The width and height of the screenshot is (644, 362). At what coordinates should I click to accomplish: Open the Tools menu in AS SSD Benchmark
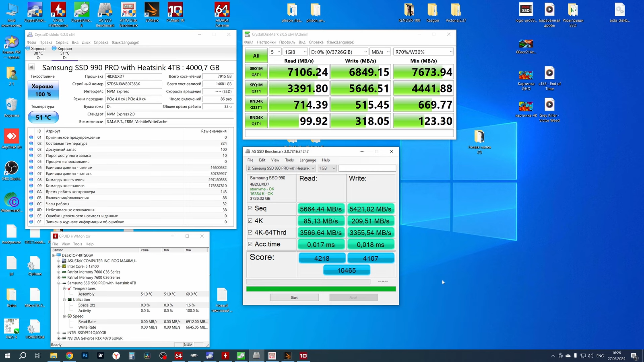(289, 160)
